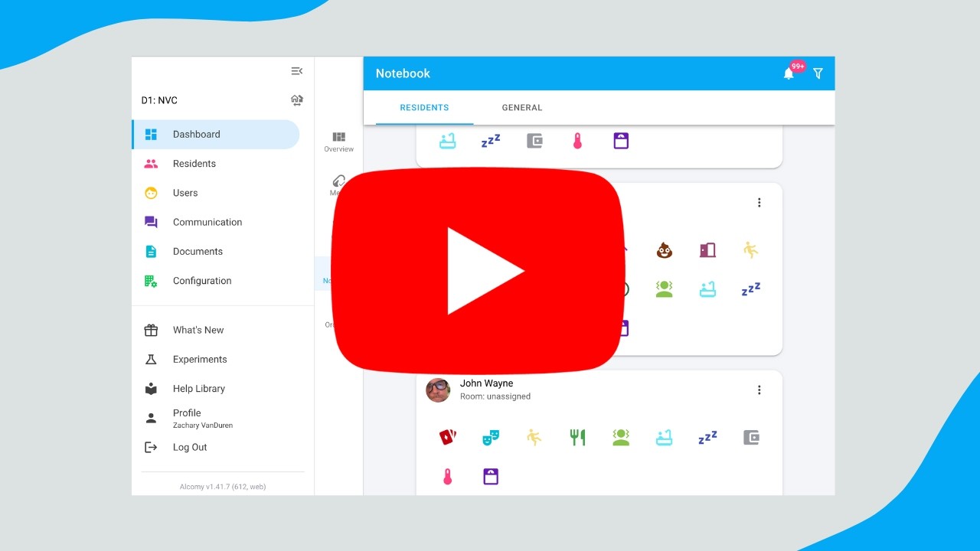Click the fork and knife meal icon
The width and height of the screenshot is (980, 551).
coord(577,438)
